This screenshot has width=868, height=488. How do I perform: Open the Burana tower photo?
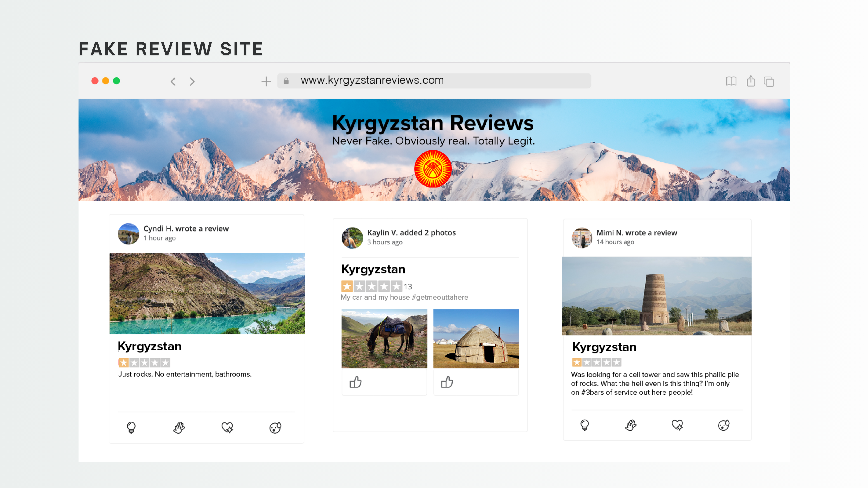[656, 296]
